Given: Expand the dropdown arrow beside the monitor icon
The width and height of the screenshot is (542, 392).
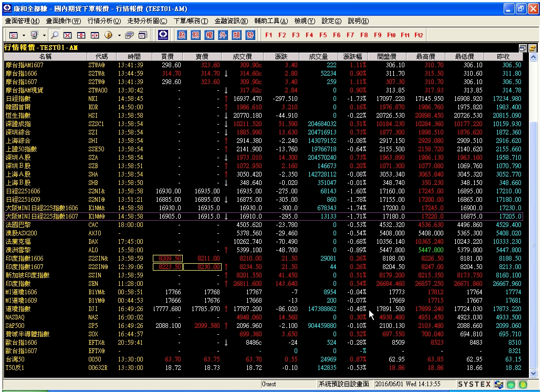Looking at the screenshot, I should (x=44, y=35).
